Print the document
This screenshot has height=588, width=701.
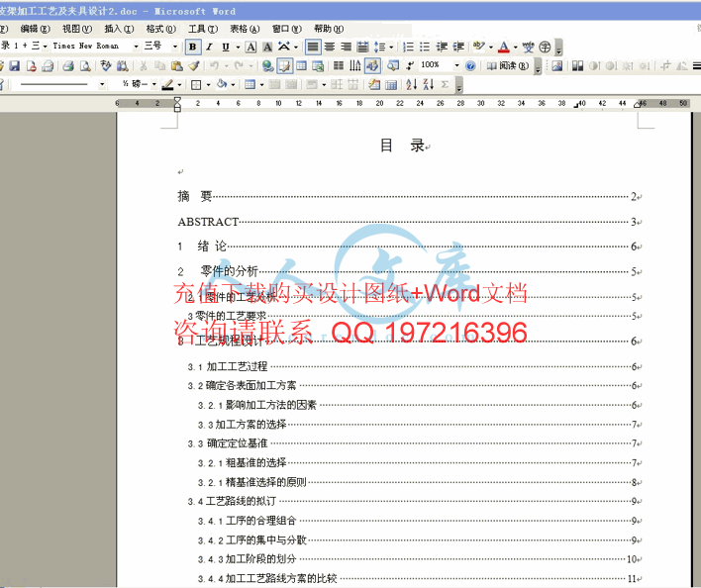pos(68,66)
